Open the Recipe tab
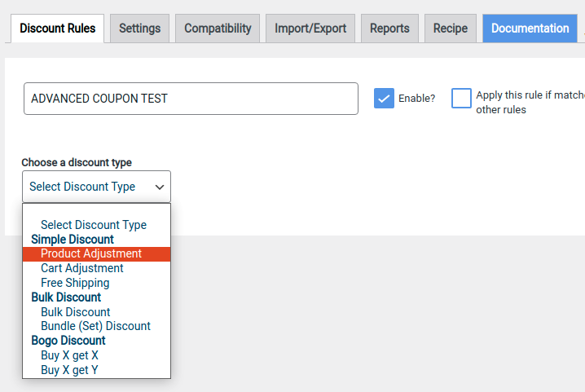 point(451,29)
